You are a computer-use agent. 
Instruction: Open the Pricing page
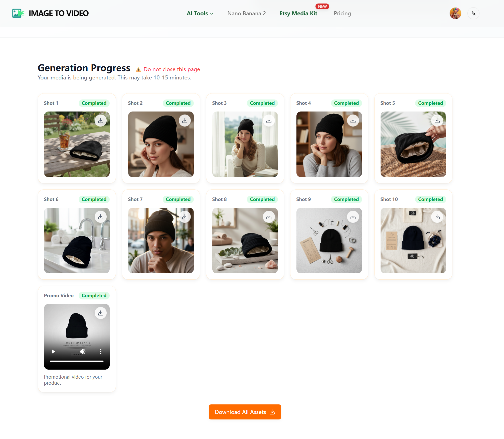pos(342,13)
